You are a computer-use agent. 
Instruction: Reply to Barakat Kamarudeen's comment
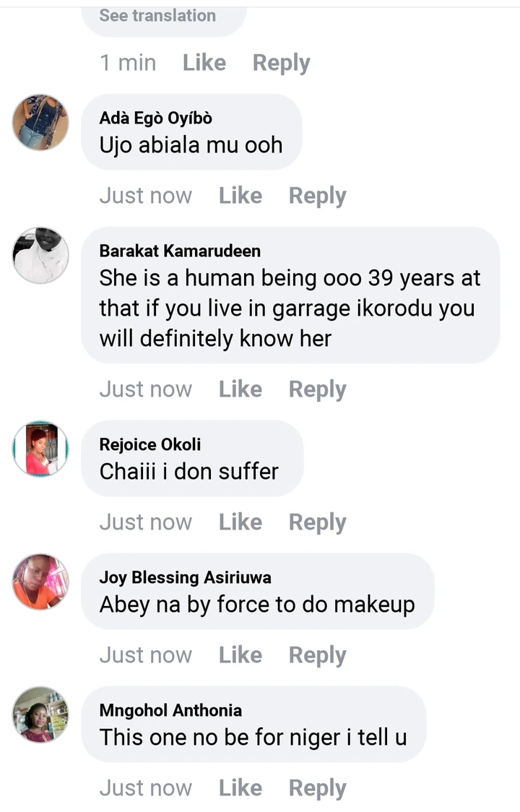(x=317, y=389)
